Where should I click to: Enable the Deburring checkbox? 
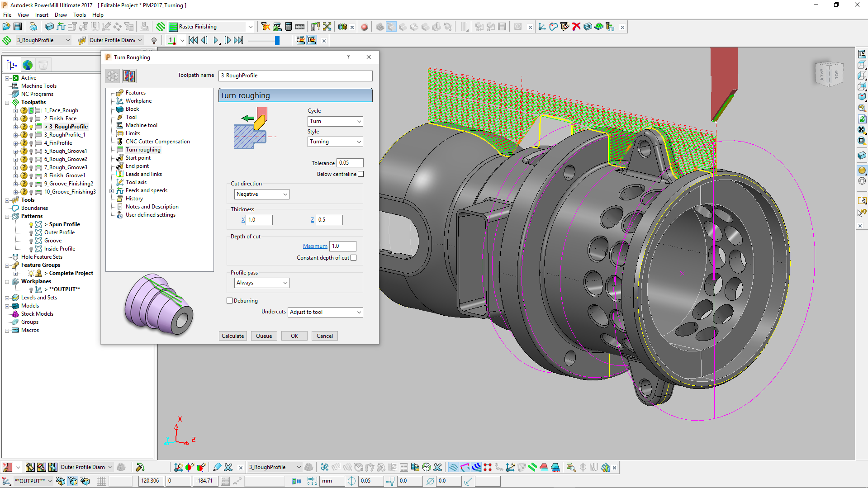[230, 301]
